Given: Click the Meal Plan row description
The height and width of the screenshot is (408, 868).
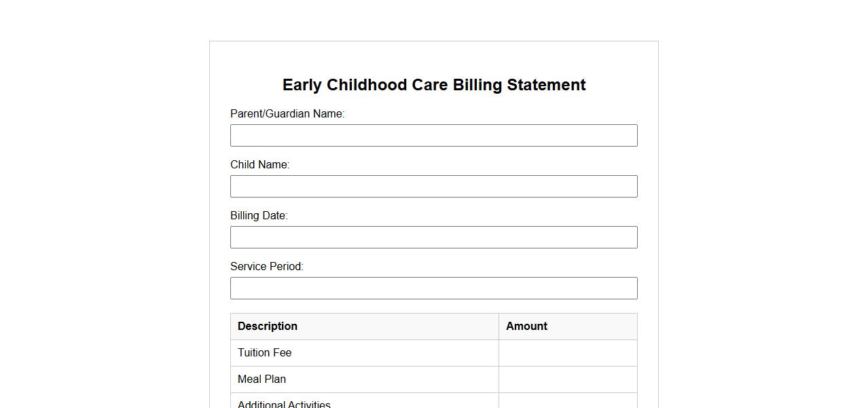Looking at the screenshot, I should click(261, 379).
